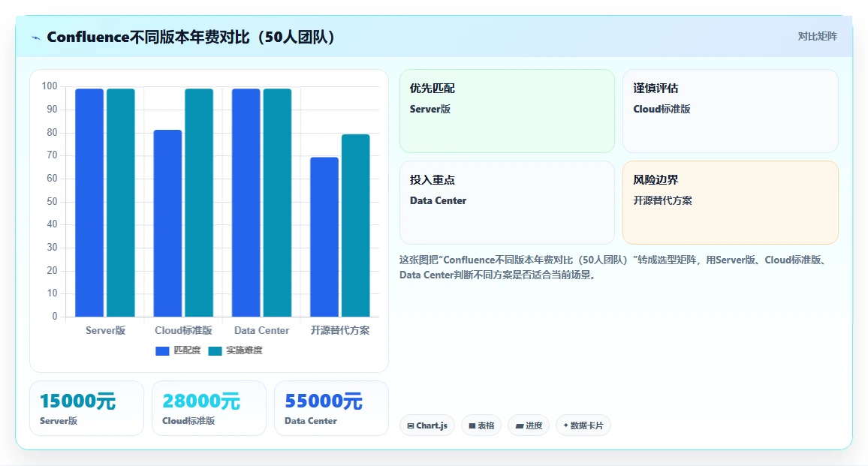Click the Data Center x-axis label
The height and width of the screenshot is (466, 868).
click(262, 330)
